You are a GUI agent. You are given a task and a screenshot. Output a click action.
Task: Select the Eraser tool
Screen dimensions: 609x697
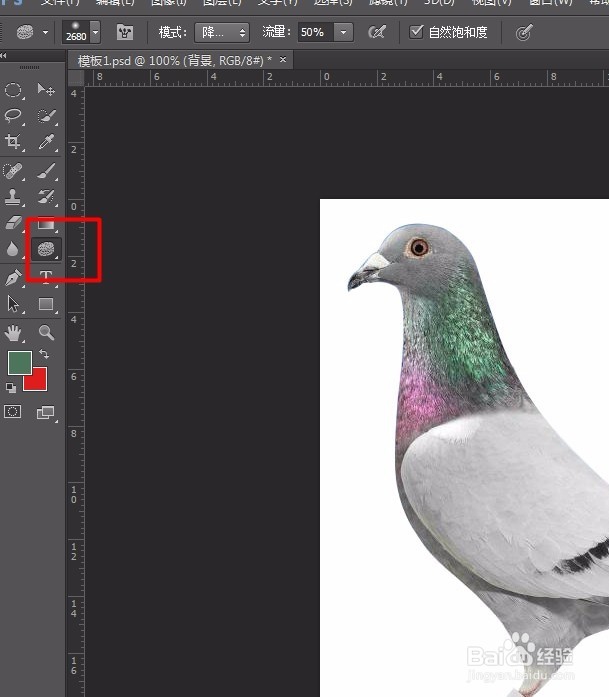13,223
